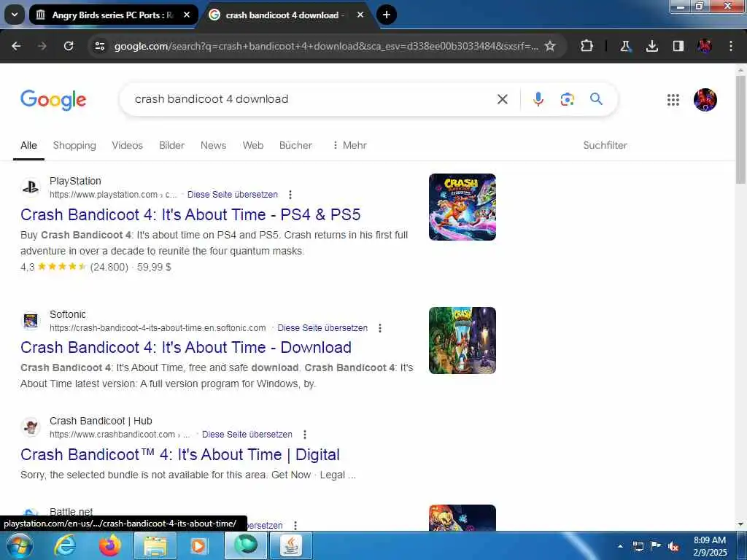Switch to the Videos results tab
This screenshot has width=747, height=560.
pyautogui.click(x=127, y=145)
